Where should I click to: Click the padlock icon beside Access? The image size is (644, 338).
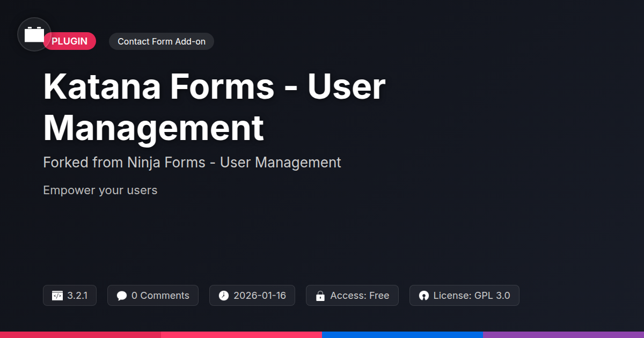pos(320,296)
